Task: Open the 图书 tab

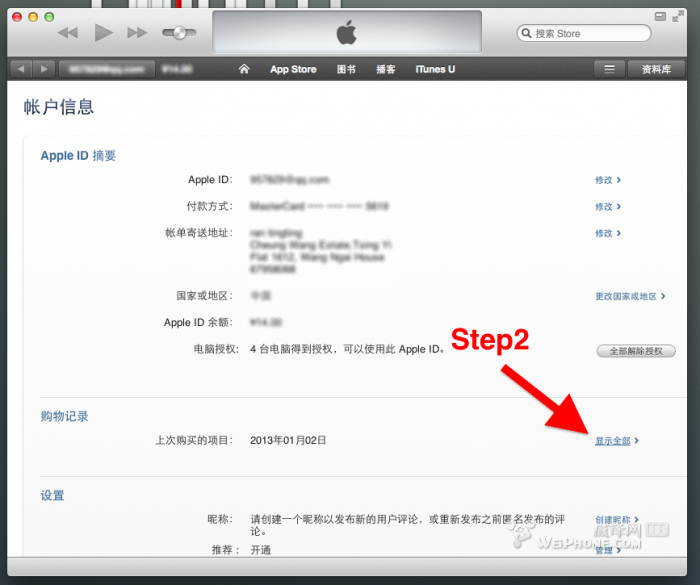Action: coord(346,69)
